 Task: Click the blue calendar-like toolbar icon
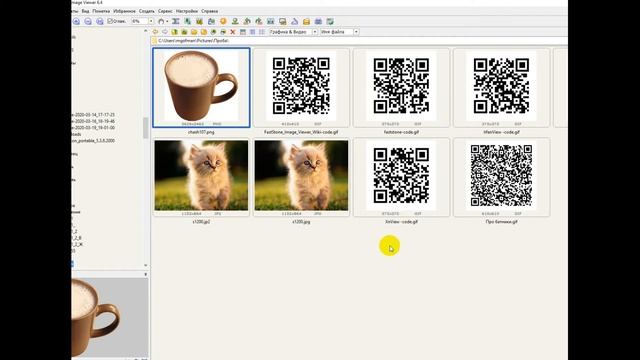pyautogui.click(x=318, y=21)
